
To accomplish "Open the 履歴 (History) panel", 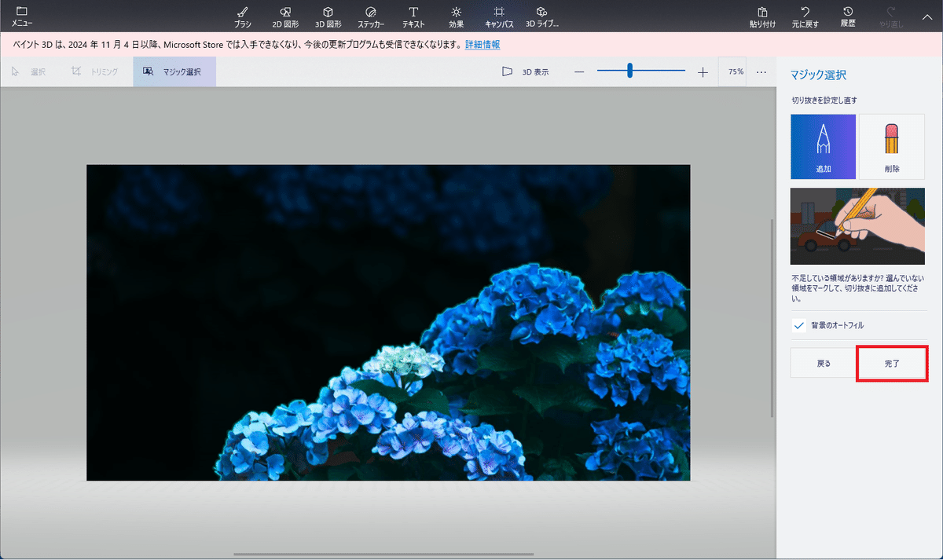I will click(x=848, y=16).
